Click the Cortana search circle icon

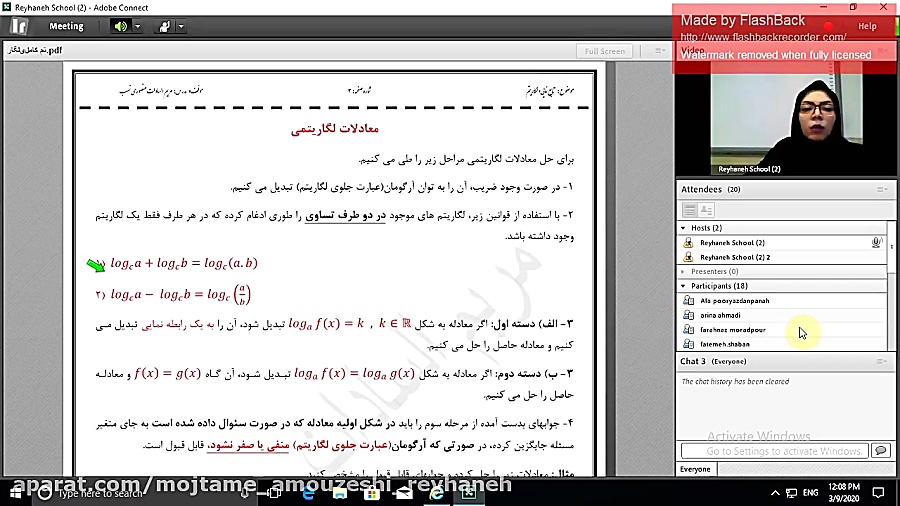[x=44, y=492]
